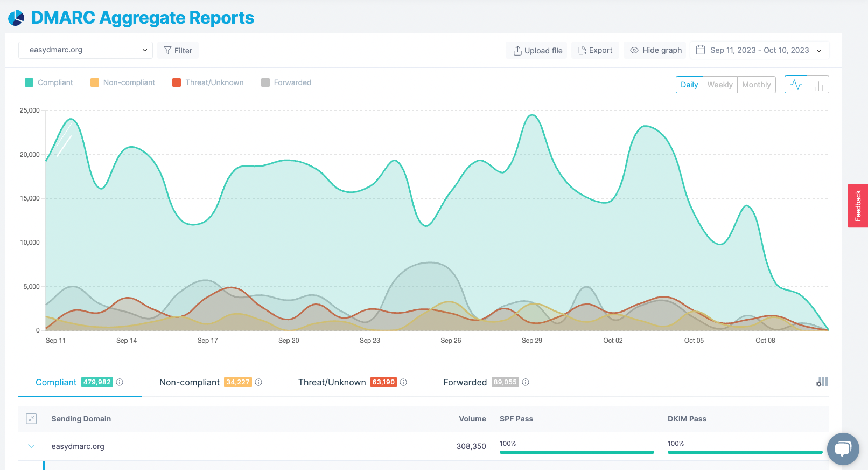Viewport: 868px width, 470px height.
Task: Open the table column settings icon
Action: (x=822, y=382)
